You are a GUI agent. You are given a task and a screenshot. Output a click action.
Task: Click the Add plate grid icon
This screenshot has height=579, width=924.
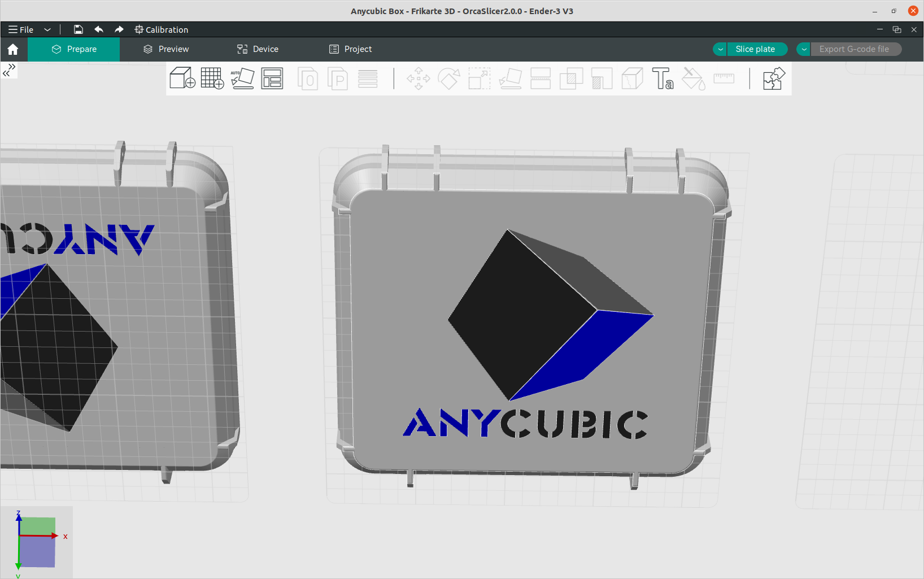[212, 78]
